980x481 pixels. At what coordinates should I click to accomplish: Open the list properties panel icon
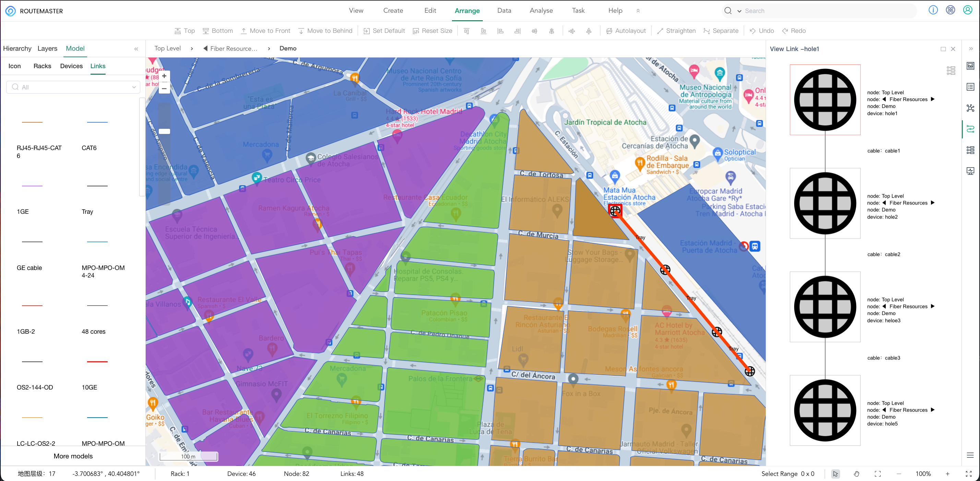pos(970,87)
